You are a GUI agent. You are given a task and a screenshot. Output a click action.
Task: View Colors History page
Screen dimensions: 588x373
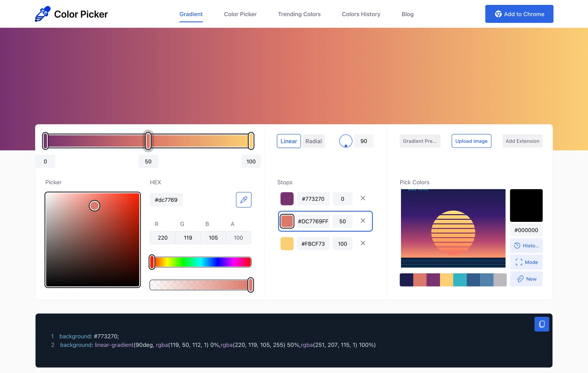click(x=361, y=14)
